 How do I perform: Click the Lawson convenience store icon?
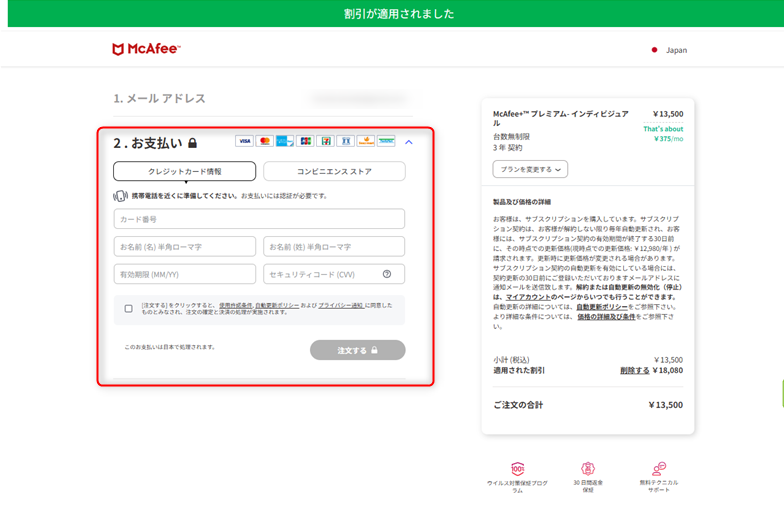pyautogui.click(x=346, y=141)
